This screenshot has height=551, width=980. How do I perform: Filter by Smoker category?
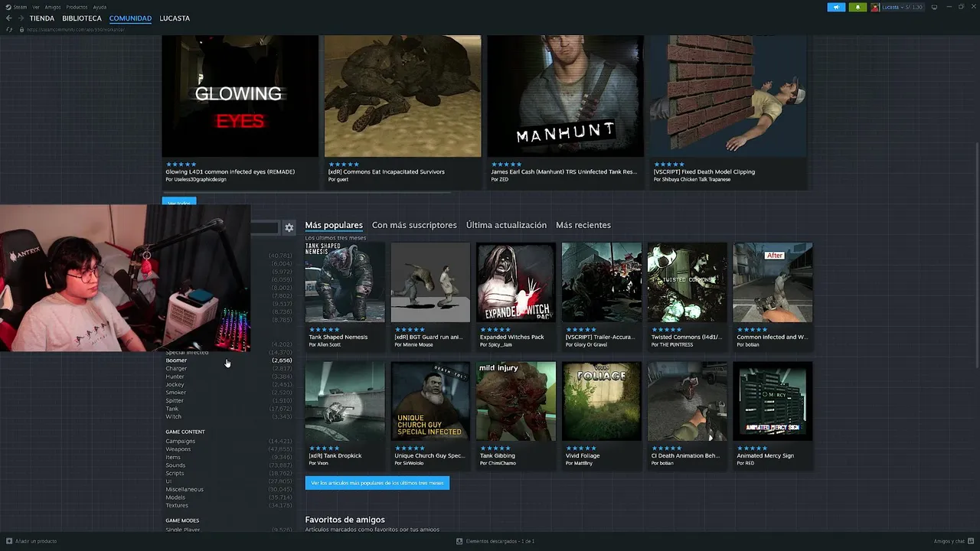(x=175, y=393)
